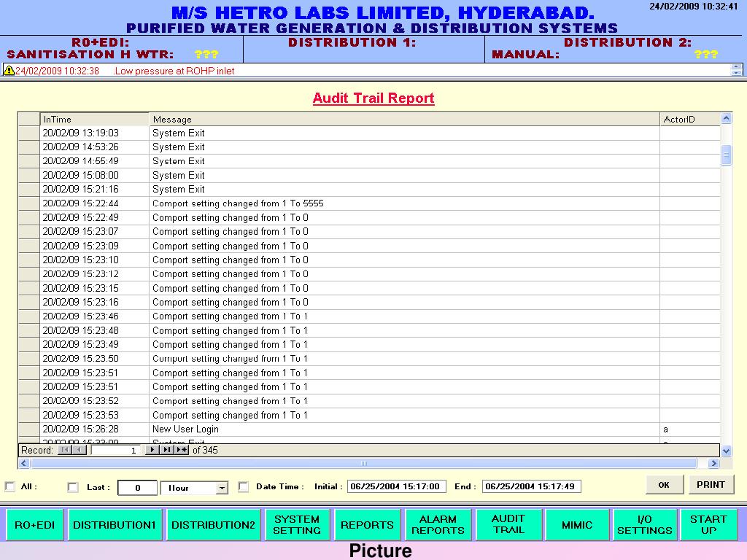This screenshot has width=747, height=560.
Task: Open the RO+EDI screen
Action: click(35, 525)
